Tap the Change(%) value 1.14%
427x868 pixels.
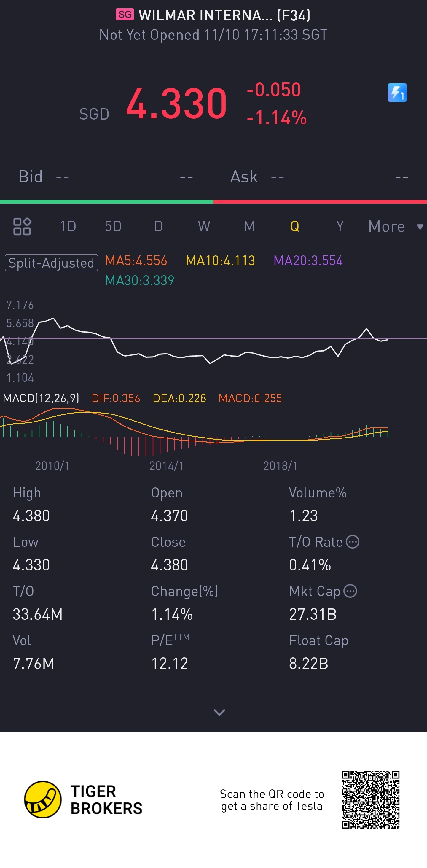pos(172,614)
